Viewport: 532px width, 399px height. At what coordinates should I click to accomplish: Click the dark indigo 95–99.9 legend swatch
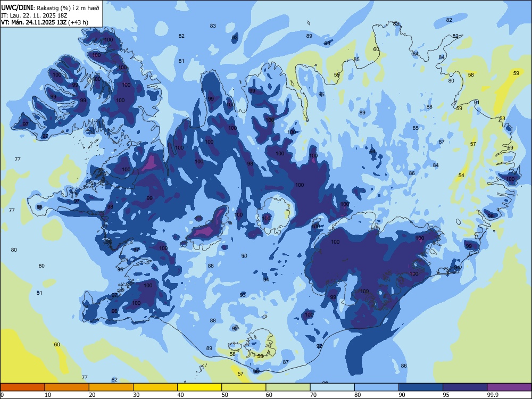click(x=465, y=387)
